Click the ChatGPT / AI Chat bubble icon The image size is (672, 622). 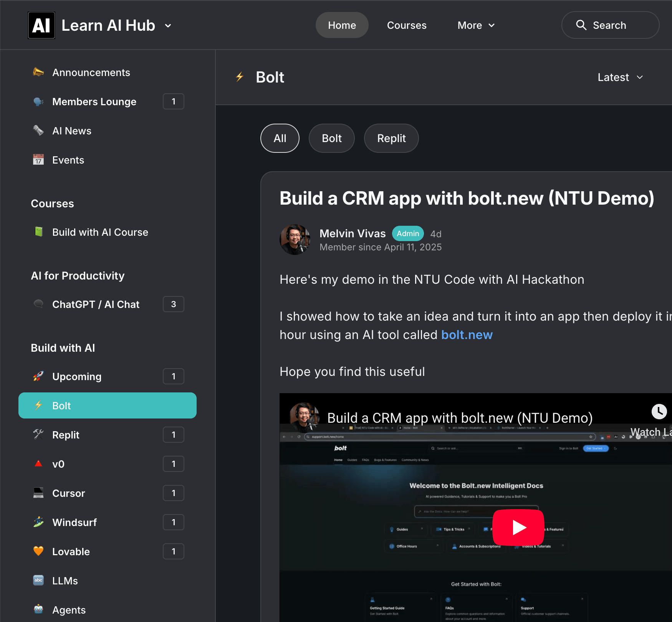38,304
